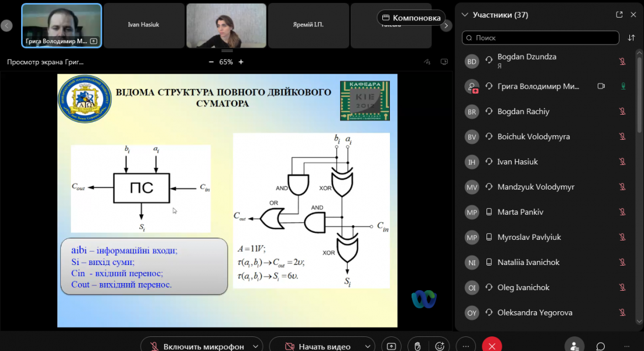This screenshot has height=351, width=644.
Task: Open the more options ellipsis menu
Action: coord(464,346)
